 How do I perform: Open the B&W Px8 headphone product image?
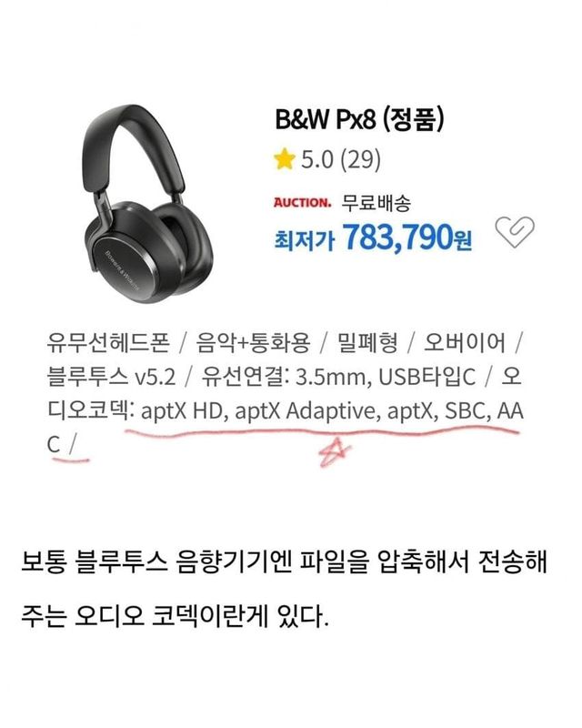pyautogui.click(x=149, y=203)
